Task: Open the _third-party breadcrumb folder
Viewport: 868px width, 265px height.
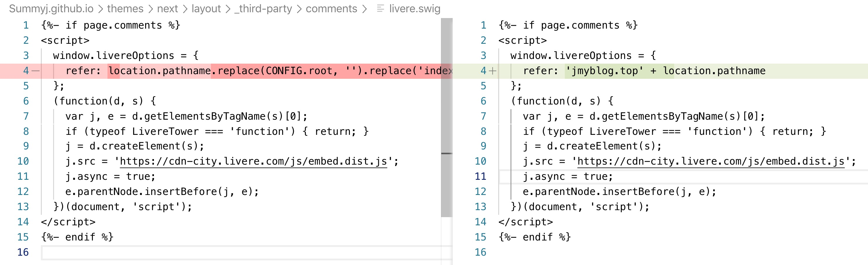Action: click(263, 8)
